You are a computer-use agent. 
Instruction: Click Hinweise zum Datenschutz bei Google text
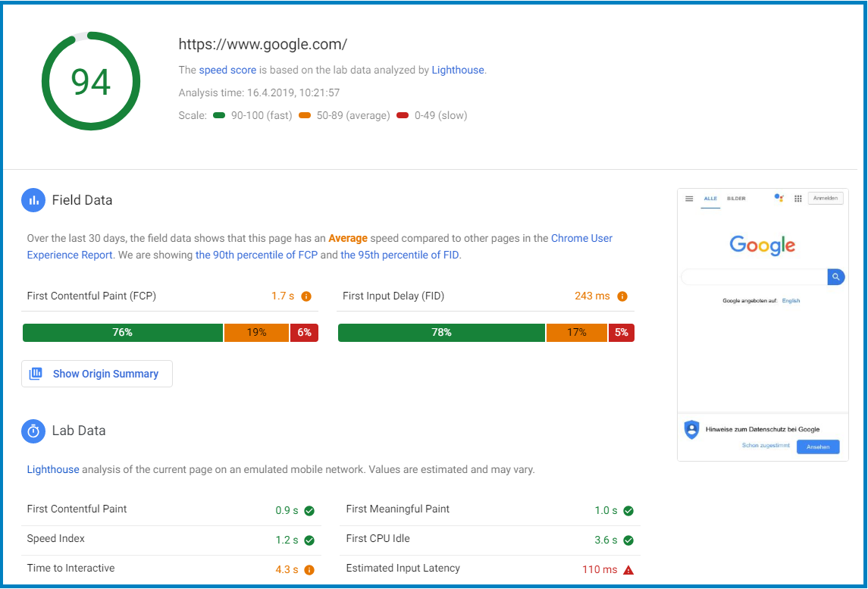pos(763,429)
